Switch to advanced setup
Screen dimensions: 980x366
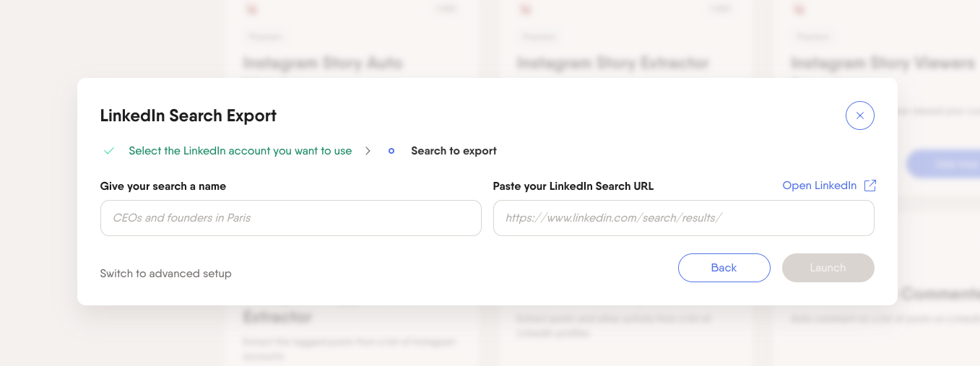click(x=166, y=274)
